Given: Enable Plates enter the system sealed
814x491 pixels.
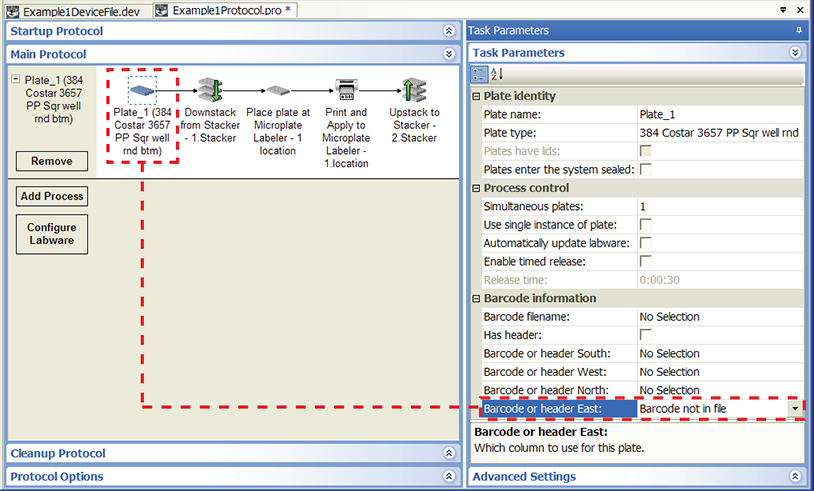Looking at the screenshot, I should pyautogui.click(x=646, y=169).
